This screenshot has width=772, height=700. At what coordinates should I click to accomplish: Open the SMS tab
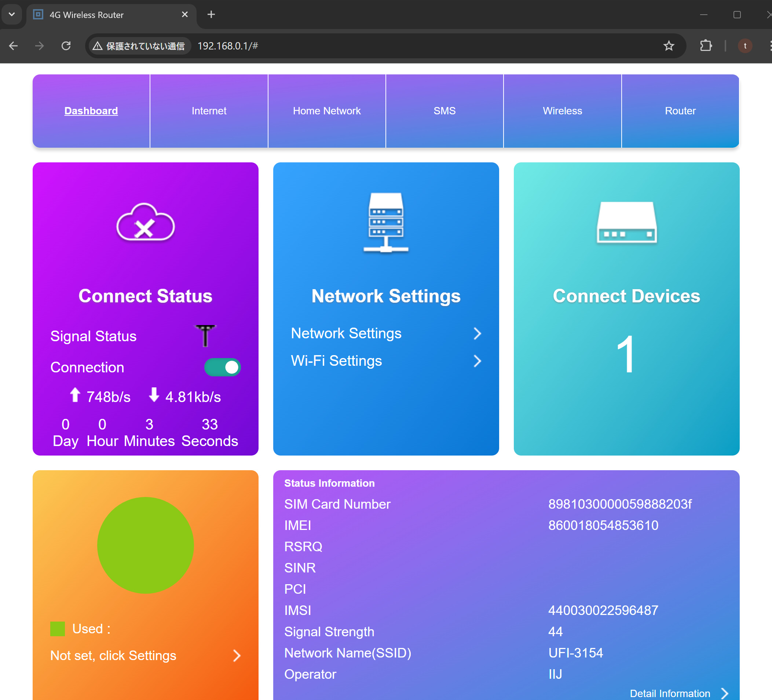point(444,111)
